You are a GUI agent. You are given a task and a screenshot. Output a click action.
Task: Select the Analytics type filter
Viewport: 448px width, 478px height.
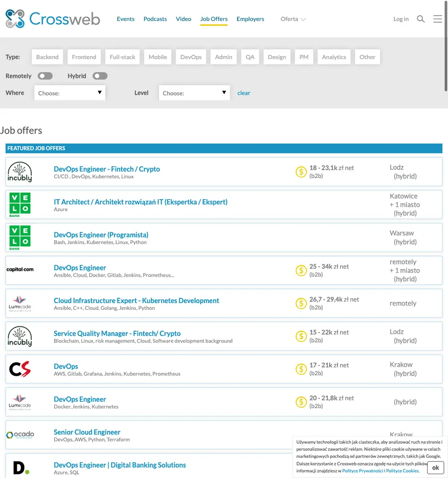point(334,57)
